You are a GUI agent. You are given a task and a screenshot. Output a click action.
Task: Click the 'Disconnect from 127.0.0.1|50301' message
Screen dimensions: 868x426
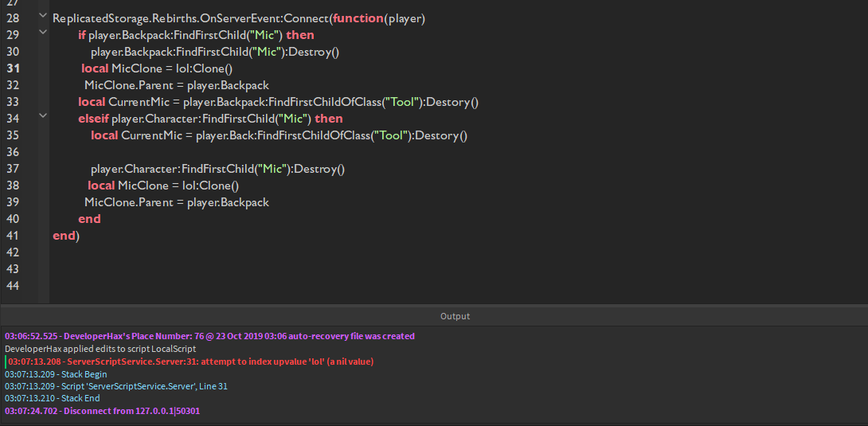click(x=103, y=411)
